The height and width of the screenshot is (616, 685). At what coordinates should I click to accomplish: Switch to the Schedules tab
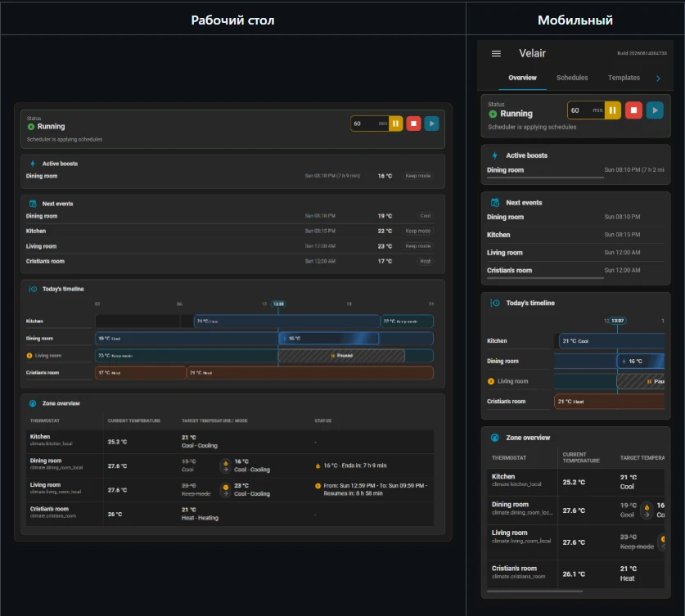[572, 78]
